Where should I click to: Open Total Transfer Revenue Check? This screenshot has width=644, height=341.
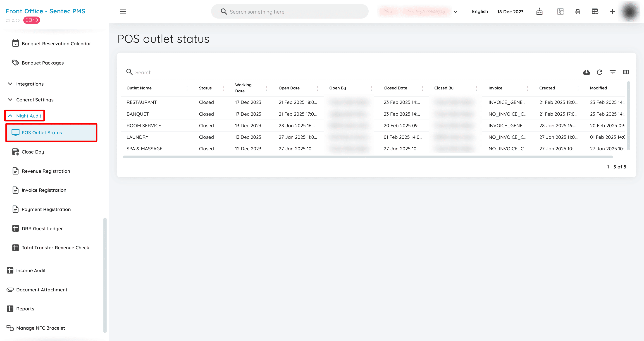click(x=51, y=248)
